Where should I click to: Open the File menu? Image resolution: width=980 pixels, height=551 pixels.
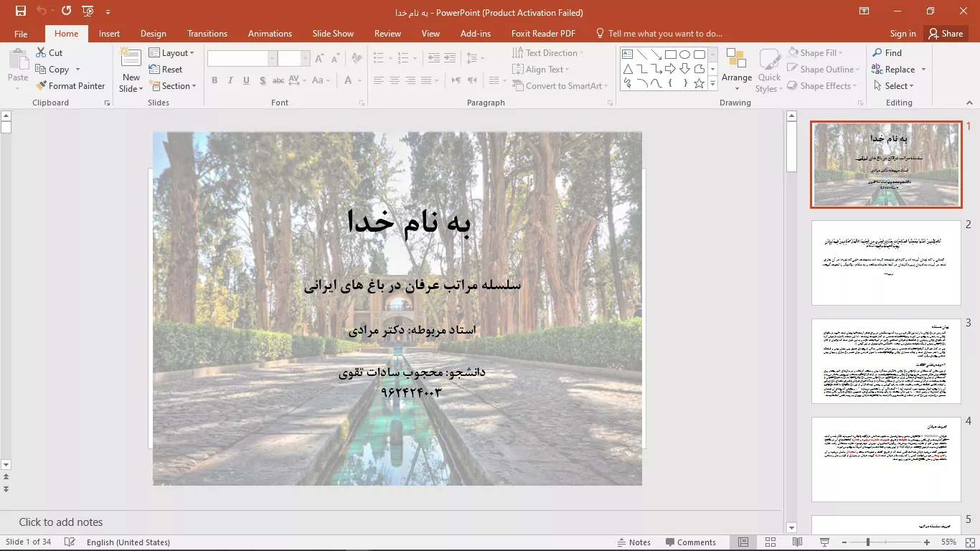point(21,34)
